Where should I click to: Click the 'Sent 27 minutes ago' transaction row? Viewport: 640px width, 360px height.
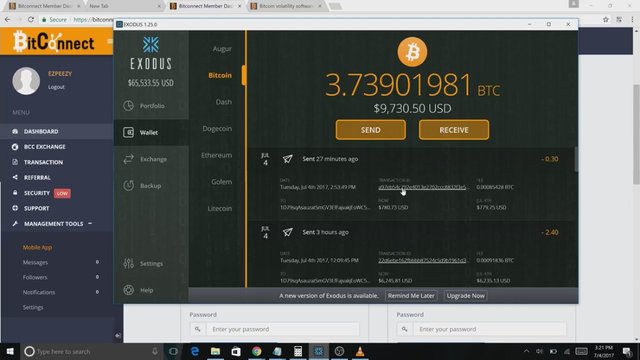coord(411,159)
